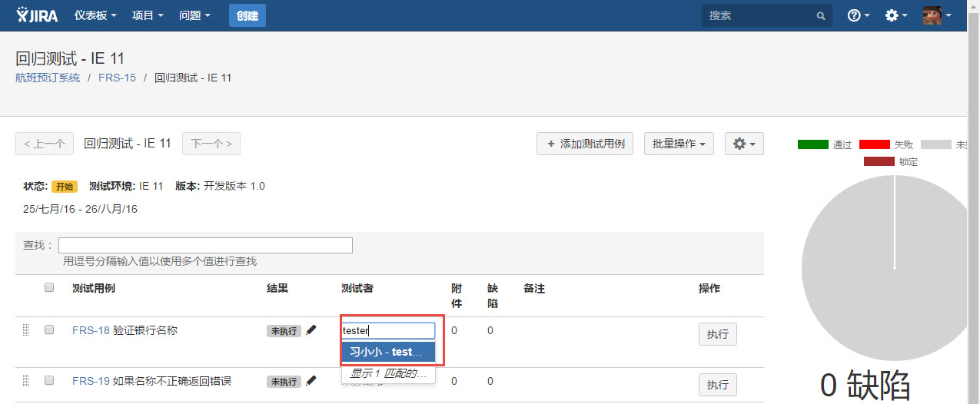Screen dimensions: 980x404
Task: Open the cycle settings gear dropdown
Action: (x=744, y=144)
